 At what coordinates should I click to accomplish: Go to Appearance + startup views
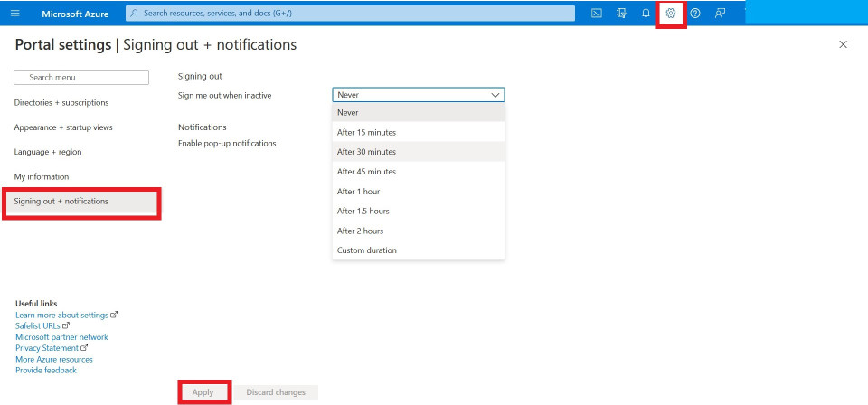pyautogui.click(x=63, y=127)
